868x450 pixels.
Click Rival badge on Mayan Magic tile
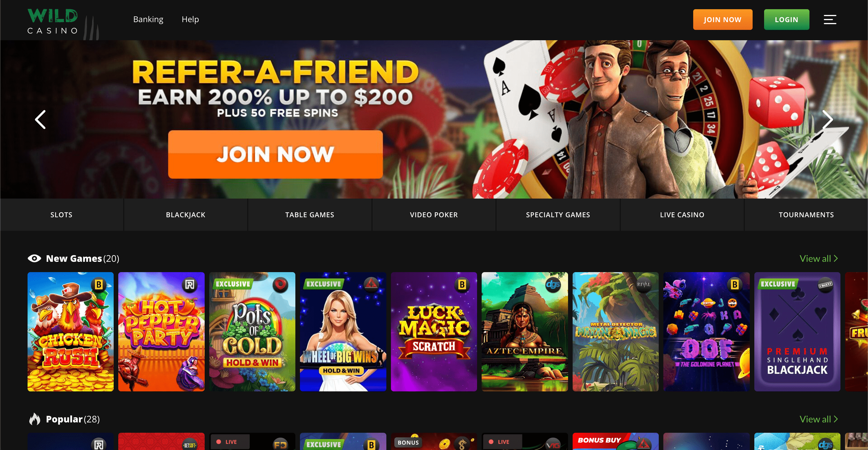644,285
